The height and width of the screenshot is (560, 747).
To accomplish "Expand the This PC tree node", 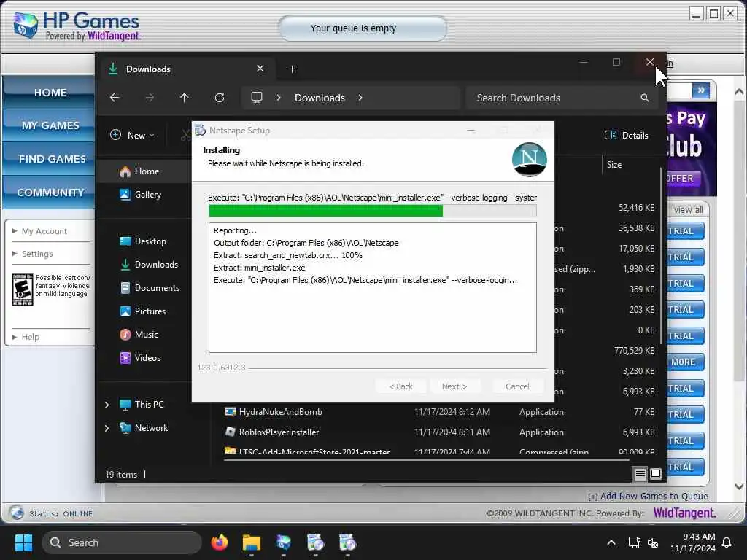I will pos(107,405).
